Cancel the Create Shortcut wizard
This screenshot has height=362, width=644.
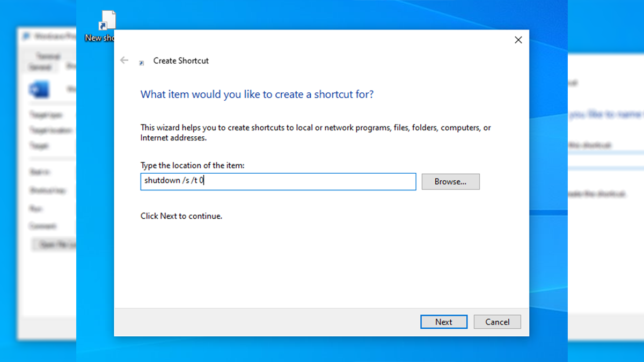click(497, 322)
